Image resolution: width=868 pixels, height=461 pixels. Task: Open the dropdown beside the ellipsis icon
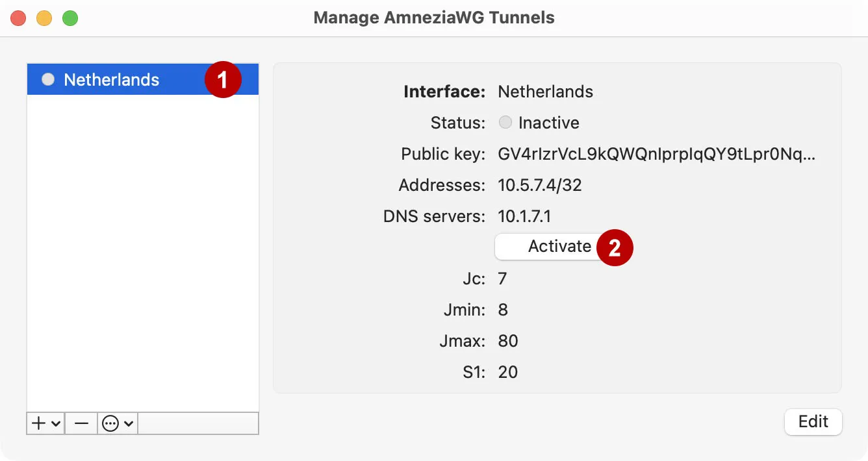[x=127, y=423]
